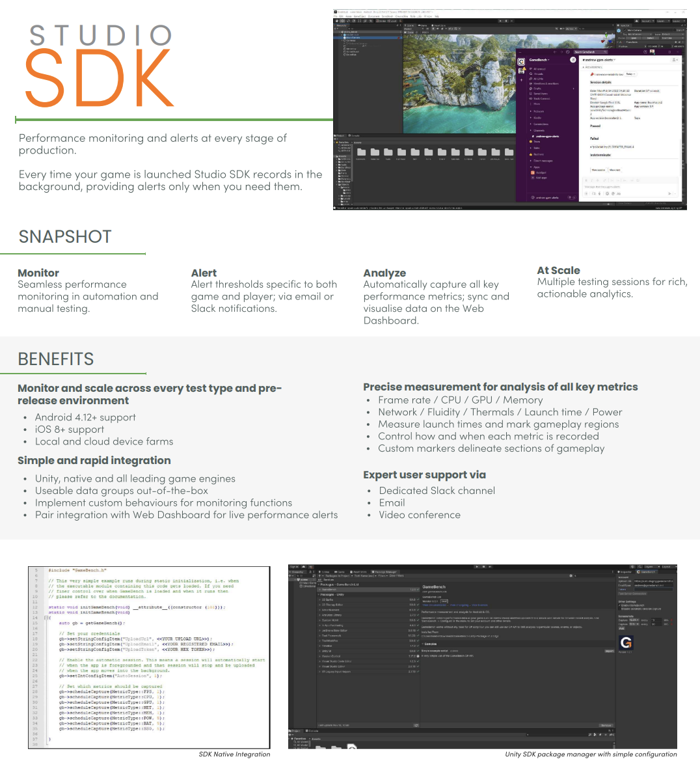The height and width of the screenshot is (781, 700).
Task: Click the Slack compose new message icon
Action: tap(573, 60)
